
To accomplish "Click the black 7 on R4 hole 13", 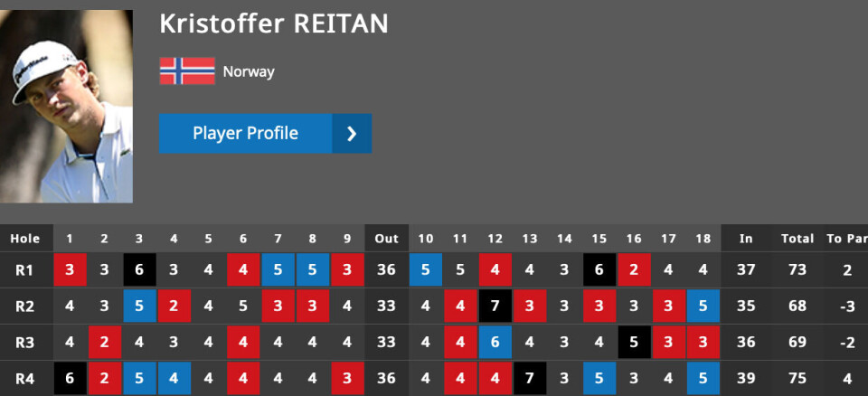I will pyautogui.click(x=530, y=379).
